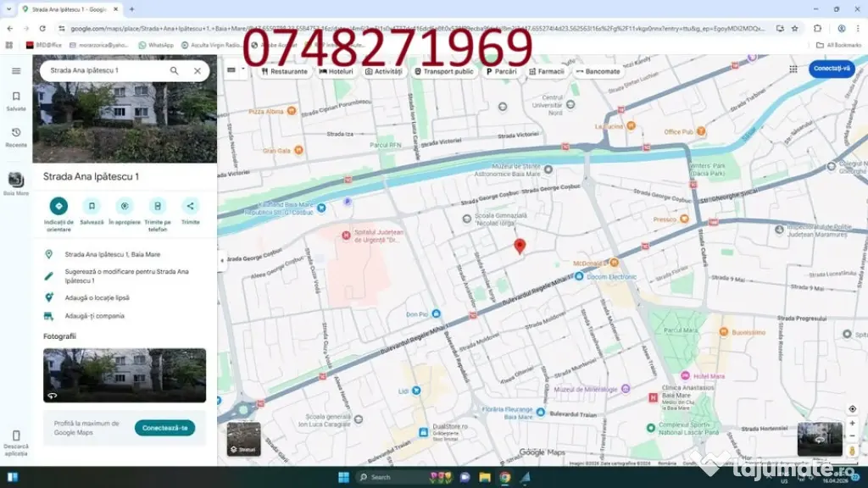The width and height of the screenshot is (868, 488).
Task: Clear the Strada Ana Ipătescu 1 search
Action: tap(197, 71)
